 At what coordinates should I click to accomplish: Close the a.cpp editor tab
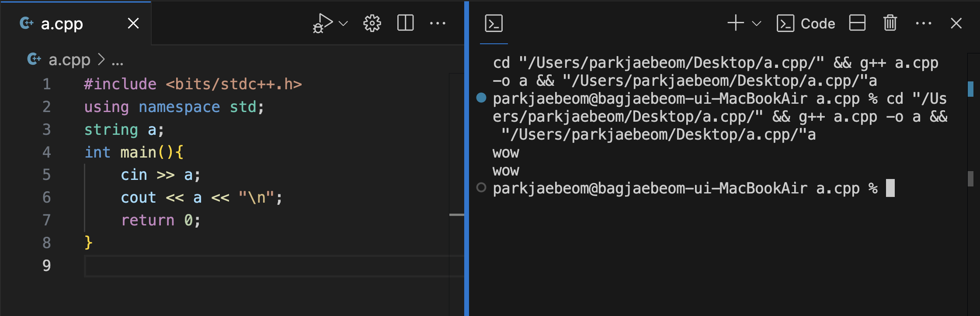point(133,23)
